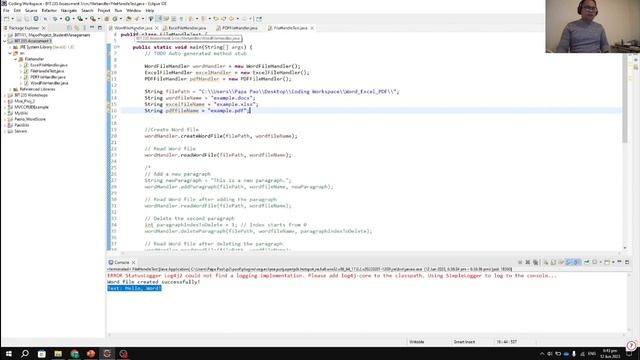The width and height of the screenshot is (640, 360).
Task: Maximize the Package Explorer panel
Action: tap(100, 28)
